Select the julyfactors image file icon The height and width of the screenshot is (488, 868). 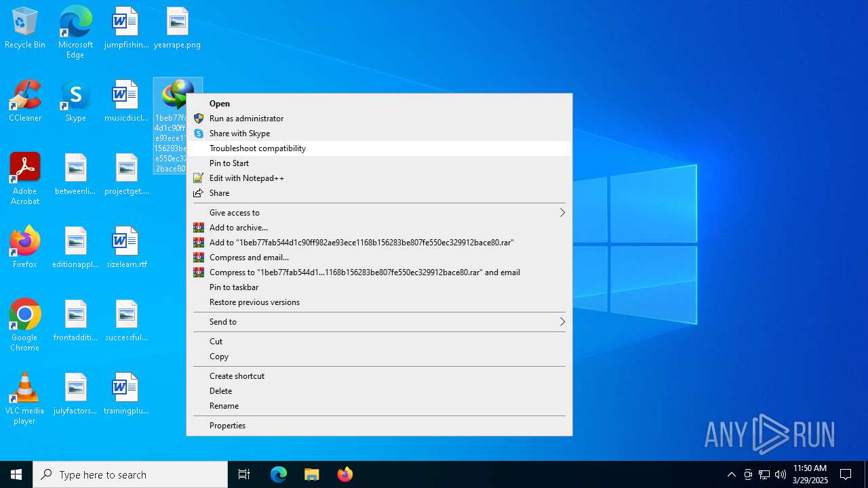click(75, 394)
